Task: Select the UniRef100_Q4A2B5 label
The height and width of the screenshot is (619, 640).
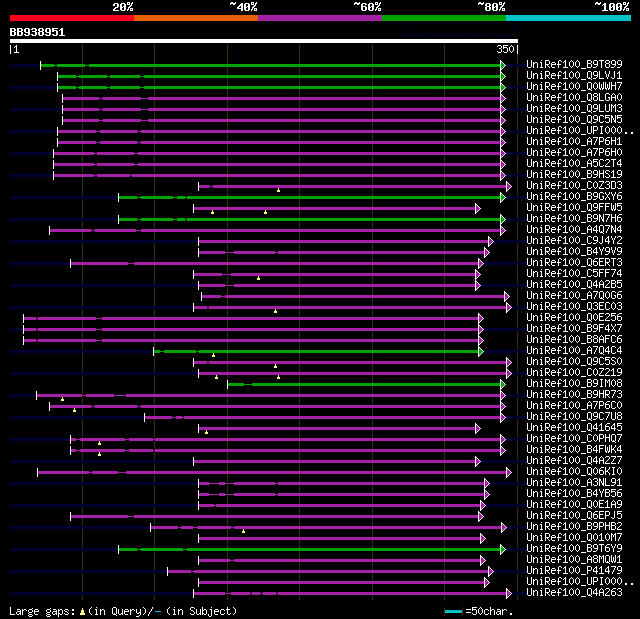Action: (x=574, y=285)
